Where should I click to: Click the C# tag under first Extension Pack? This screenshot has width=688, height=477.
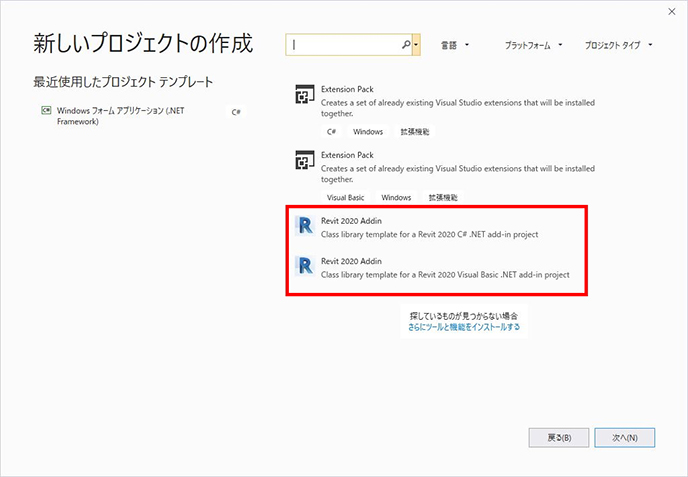332,132
